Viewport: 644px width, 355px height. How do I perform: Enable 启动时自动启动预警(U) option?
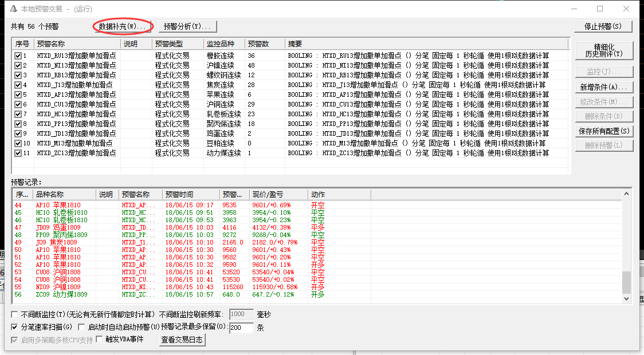click(82, 328)
